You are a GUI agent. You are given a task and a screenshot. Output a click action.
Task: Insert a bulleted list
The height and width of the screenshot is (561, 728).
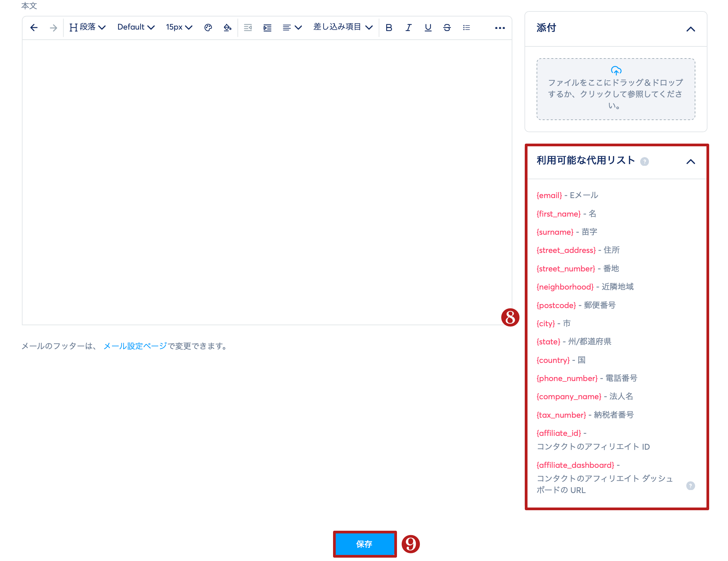click(466, 28)
